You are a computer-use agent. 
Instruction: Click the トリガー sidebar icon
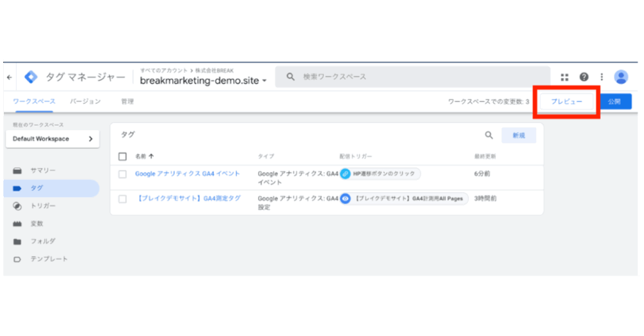tap(17, 206)
